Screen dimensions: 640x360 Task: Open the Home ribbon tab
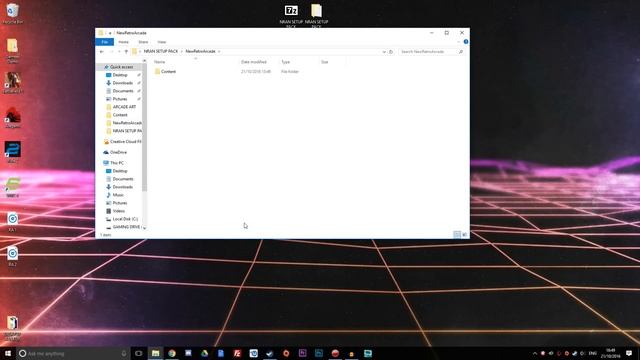point(123,42)
